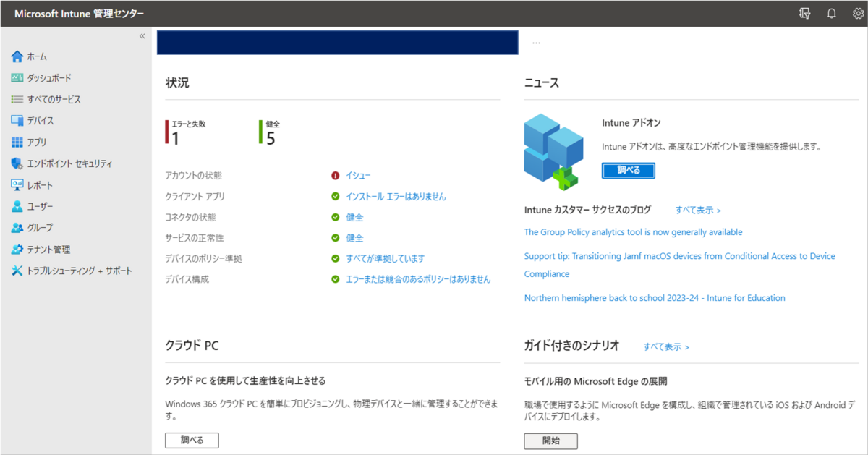Open the Group Policy analytics tool article

633,232
